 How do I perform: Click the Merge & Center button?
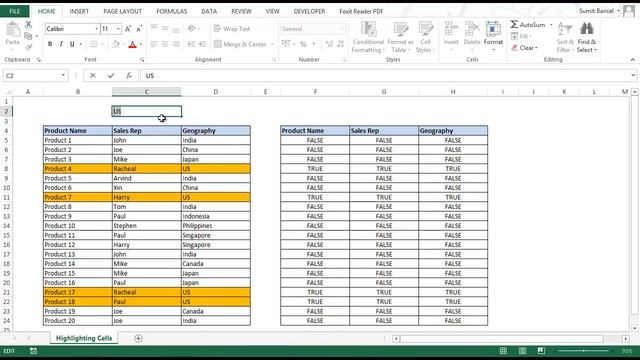pyautogui.click(x=240, y=44)
